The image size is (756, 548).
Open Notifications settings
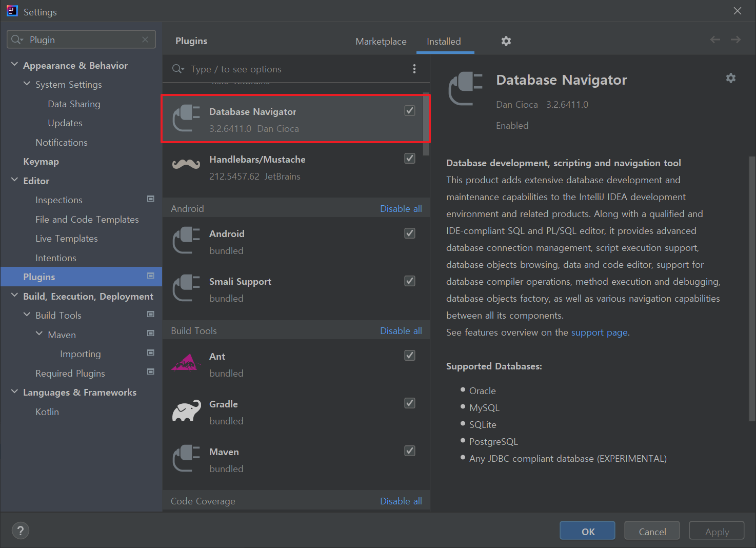(62, 143)
